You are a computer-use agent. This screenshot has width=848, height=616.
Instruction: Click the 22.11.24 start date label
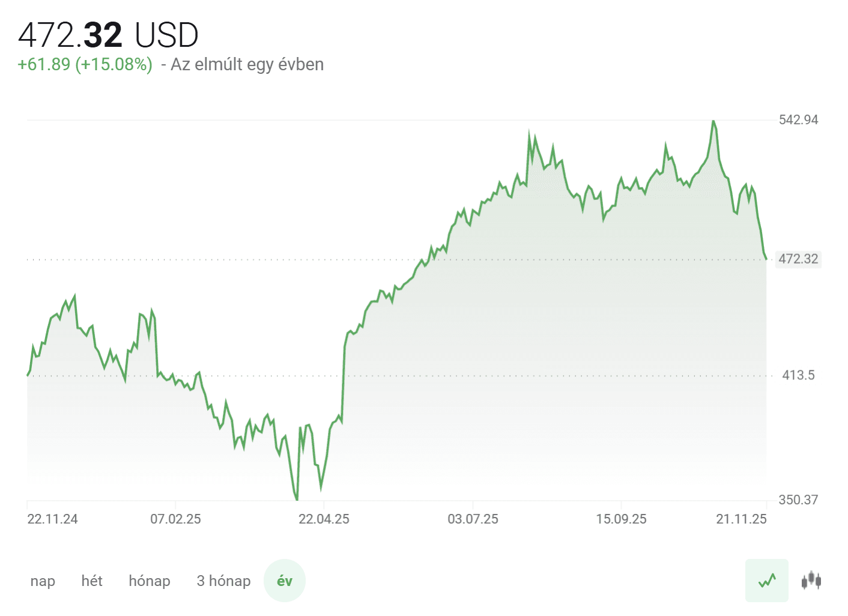[52, 519]
